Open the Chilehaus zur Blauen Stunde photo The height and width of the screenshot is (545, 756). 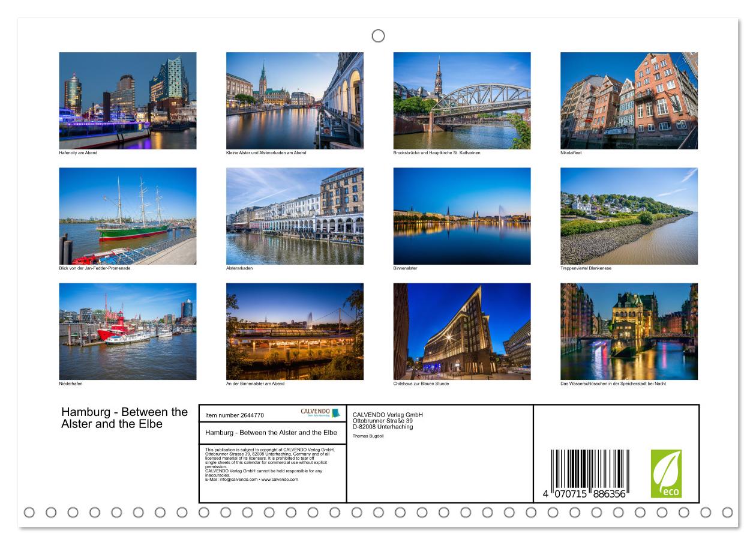tap(462, 331)
